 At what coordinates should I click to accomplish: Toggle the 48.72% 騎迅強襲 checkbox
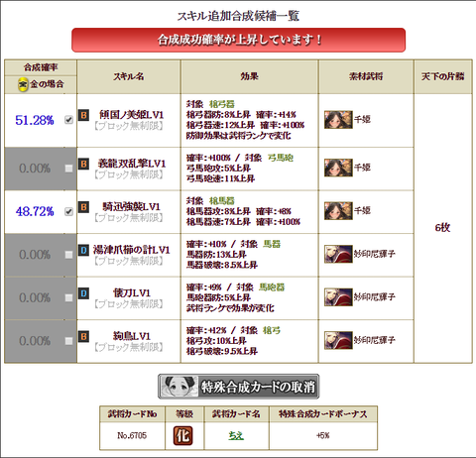click(68, 211)
